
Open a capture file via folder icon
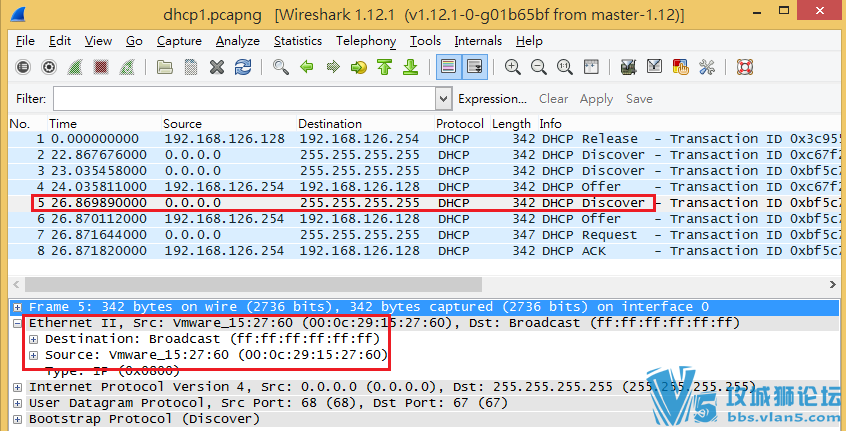tap(165, 67)
